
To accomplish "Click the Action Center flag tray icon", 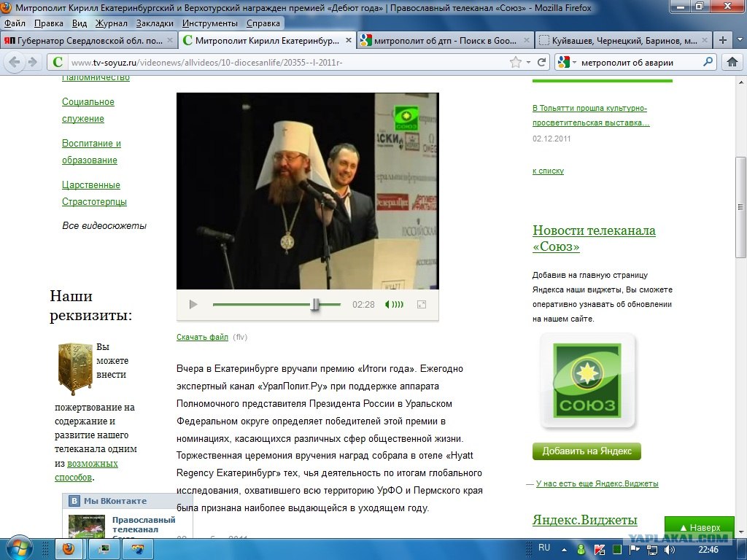I will point(635,550).
